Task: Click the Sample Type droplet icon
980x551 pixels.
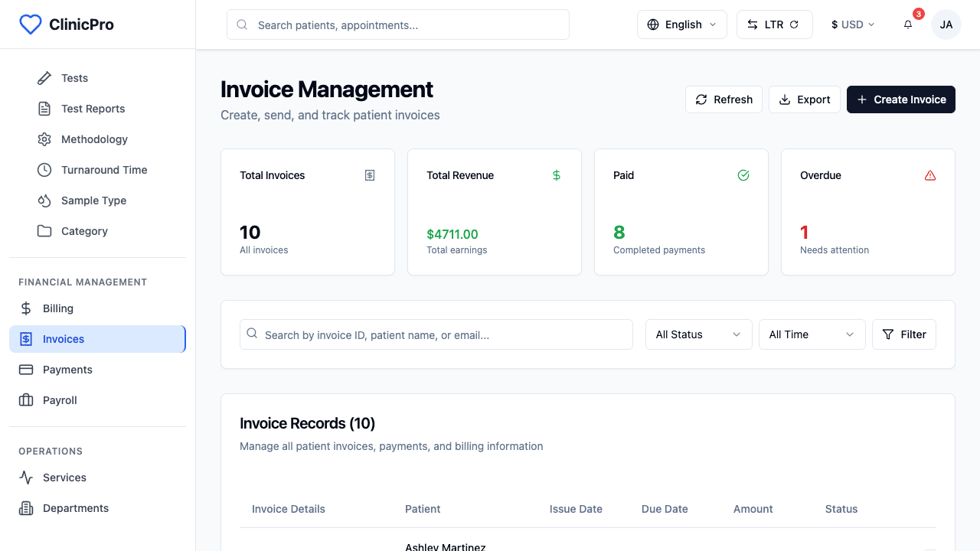Action: point(44,201)
